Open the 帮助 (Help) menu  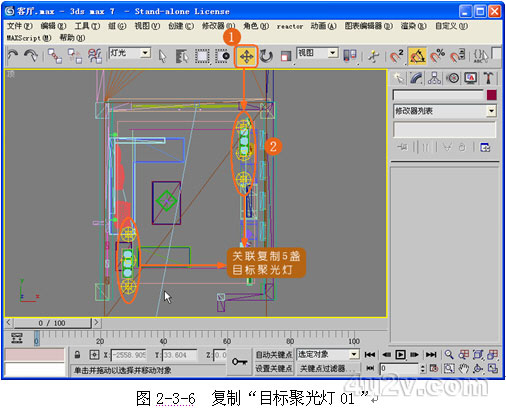(x=72, y=38)
